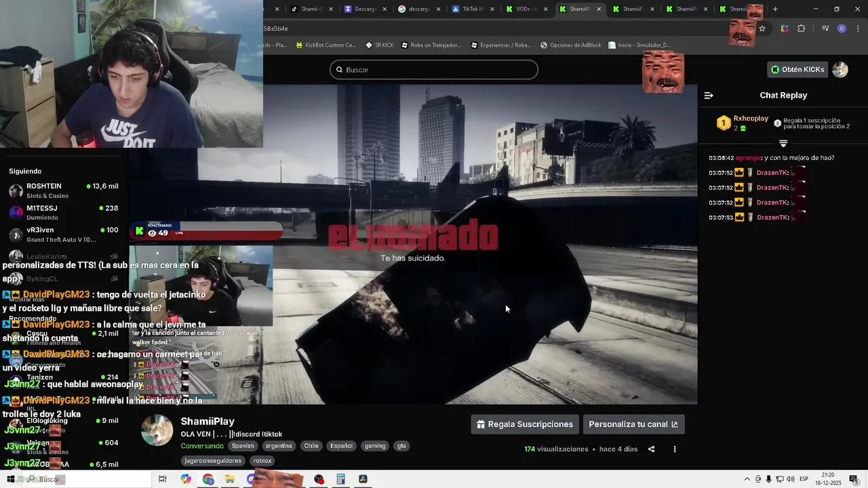Open the Roba un Trabajador bookmark
This screenshot has width=868, height=488.
431,45
